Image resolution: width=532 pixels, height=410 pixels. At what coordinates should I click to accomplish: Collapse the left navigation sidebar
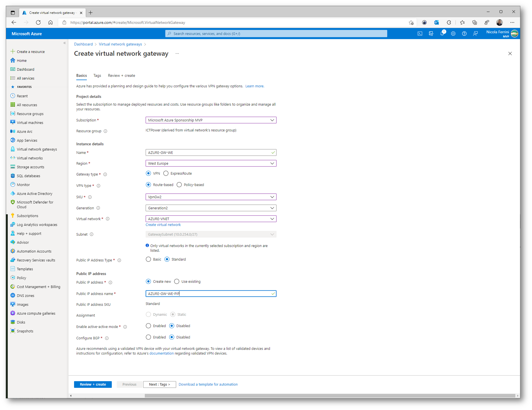[x=65, y=43]
